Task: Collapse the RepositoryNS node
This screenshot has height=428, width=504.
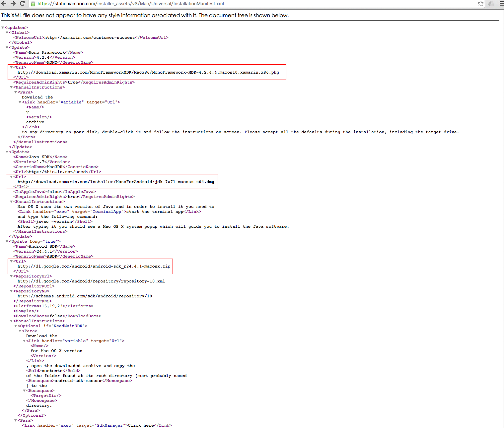Action: pyautogui.click(x=12, y=291)
